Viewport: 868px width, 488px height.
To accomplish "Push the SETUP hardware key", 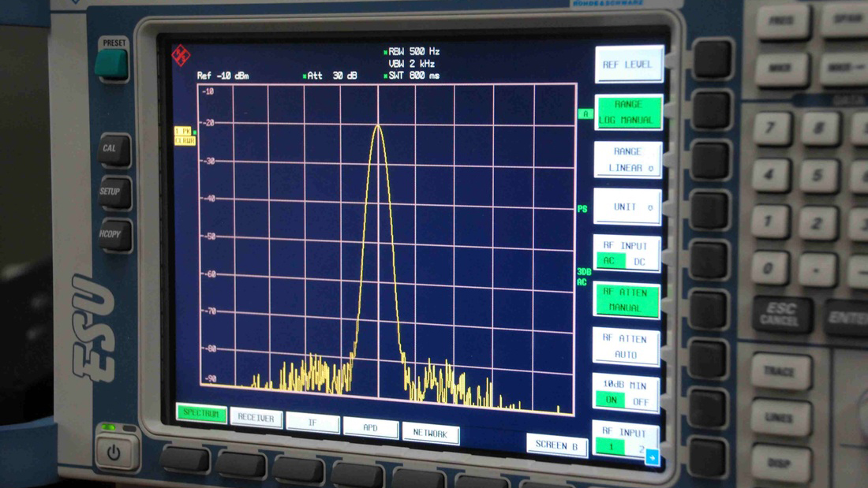I will [x=114, y=192].
